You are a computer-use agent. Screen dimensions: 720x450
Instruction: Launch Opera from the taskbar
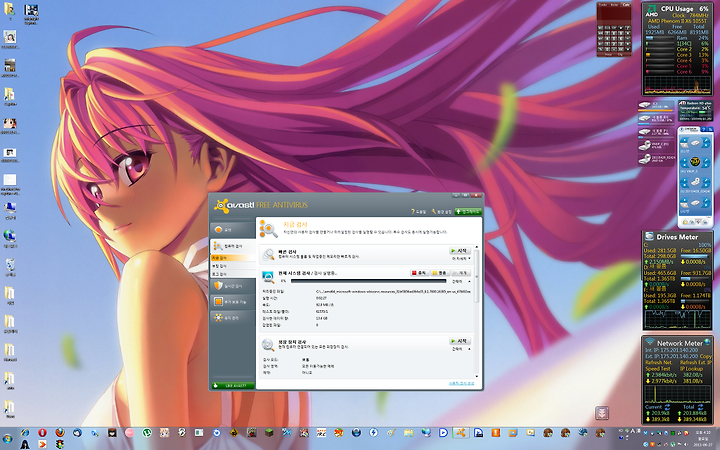click(42, 433)
